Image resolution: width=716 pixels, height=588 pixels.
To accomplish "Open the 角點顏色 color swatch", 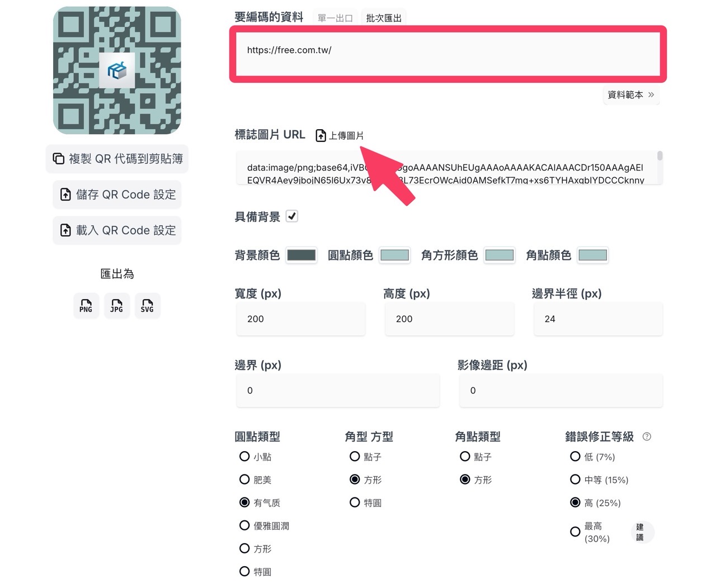I will point(592,255).
